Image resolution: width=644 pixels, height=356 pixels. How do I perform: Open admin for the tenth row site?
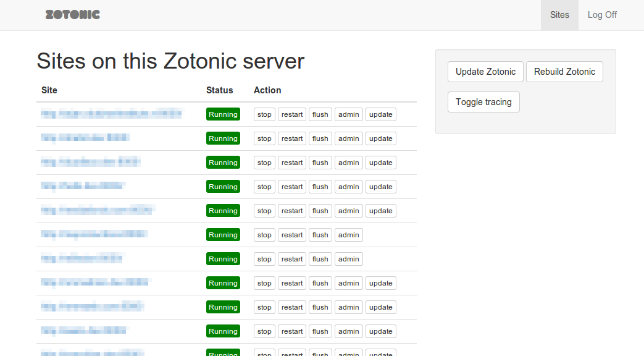[x=349, y=331]
